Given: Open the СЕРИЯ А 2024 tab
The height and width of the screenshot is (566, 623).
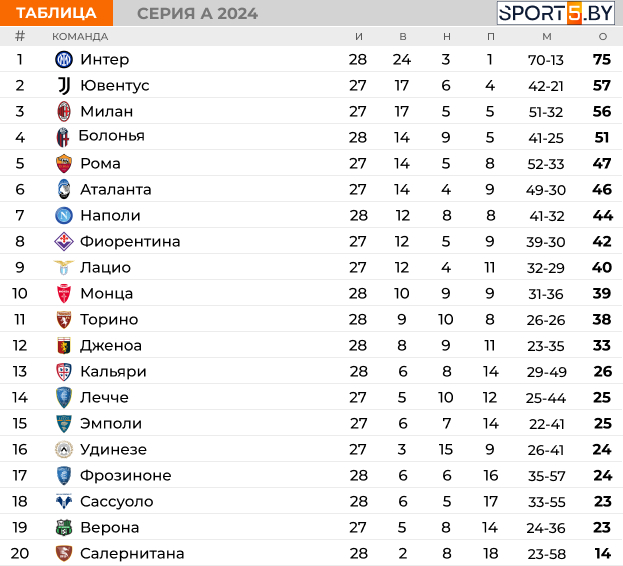Looking at the screenshot, I should click(x=197, y=14).
